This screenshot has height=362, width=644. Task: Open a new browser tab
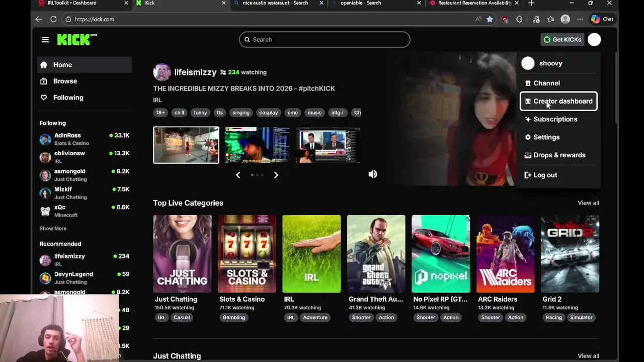[x=531, y=3]
